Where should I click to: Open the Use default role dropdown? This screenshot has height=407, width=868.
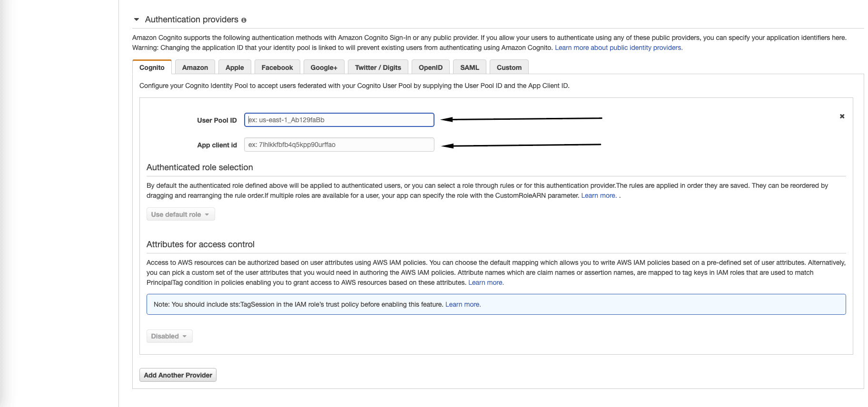click(180, 214)
